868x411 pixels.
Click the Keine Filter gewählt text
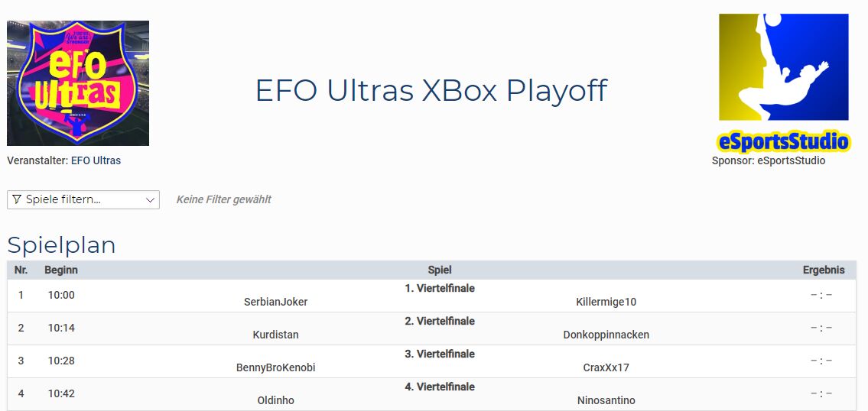[223, 199]
